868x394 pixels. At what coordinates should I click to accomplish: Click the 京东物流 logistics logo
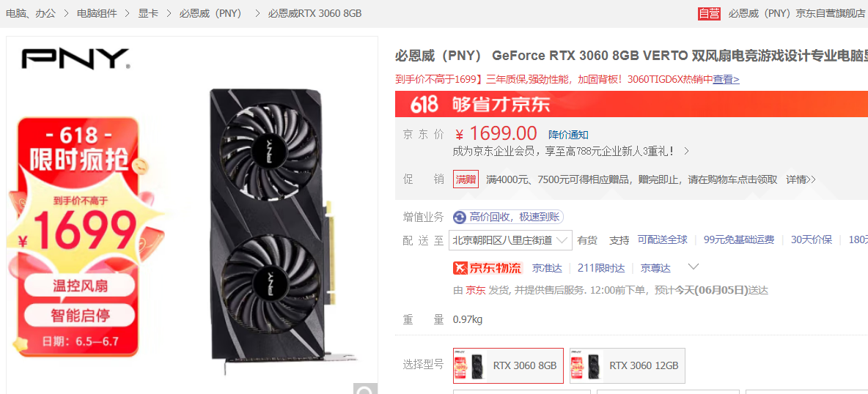488,268
